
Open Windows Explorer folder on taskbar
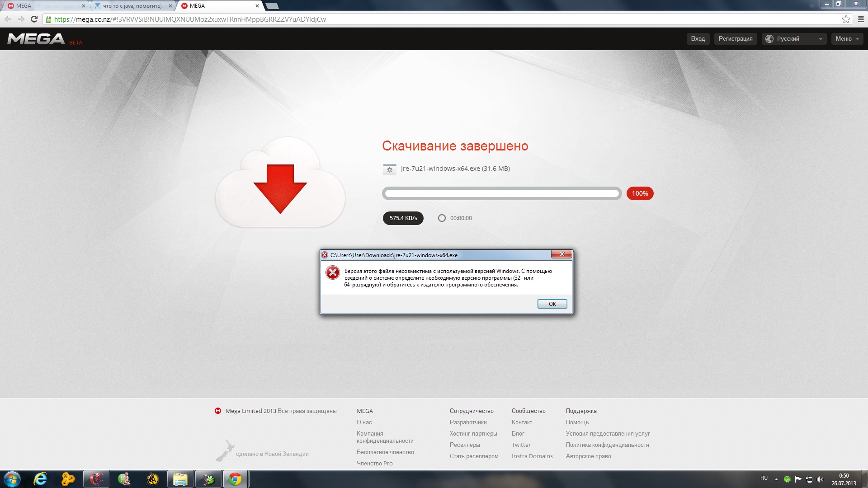tap(180, 479)
